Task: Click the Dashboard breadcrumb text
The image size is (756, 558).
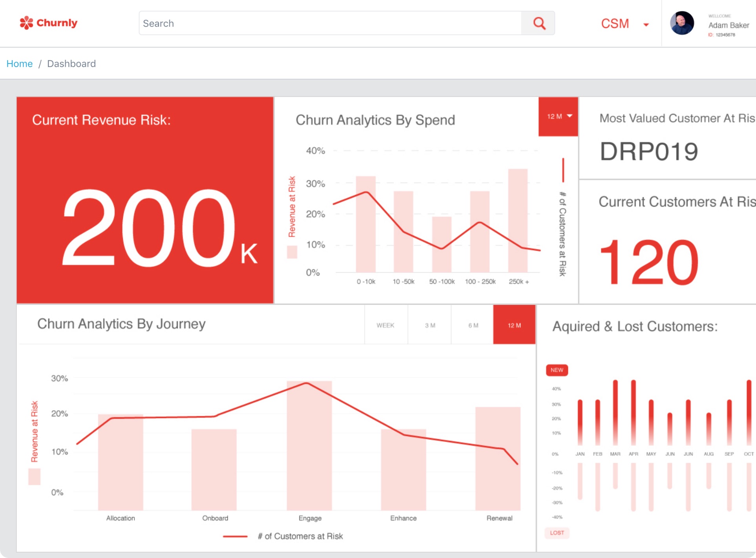Action: point(71,64)
